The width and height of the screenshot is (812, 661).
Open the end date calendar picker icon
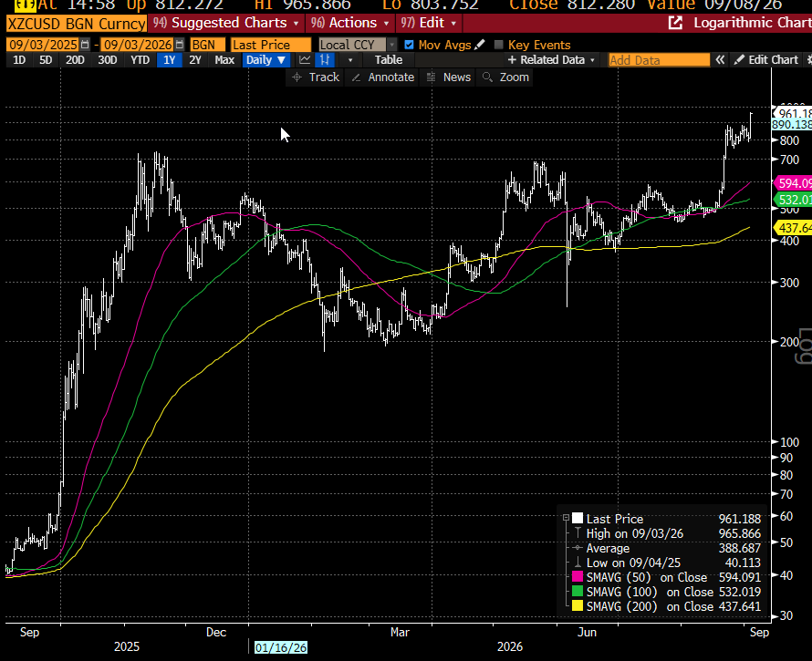click(179, 45)
